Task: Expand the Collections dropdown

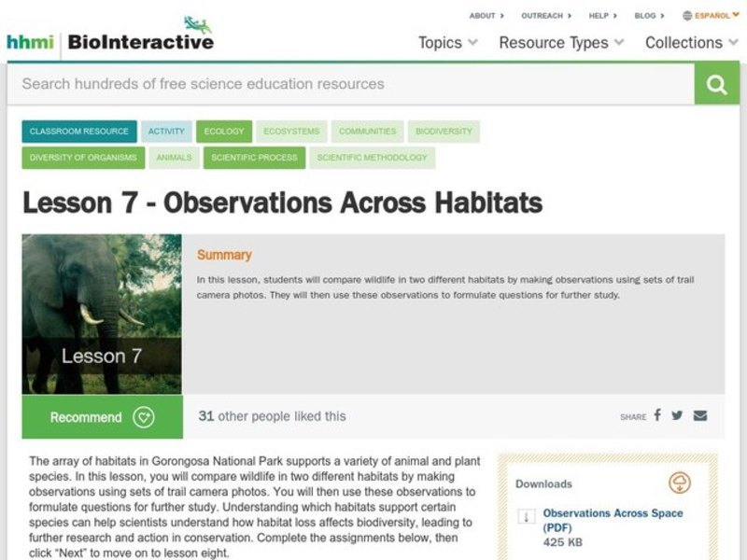Action: pos(687,43)
